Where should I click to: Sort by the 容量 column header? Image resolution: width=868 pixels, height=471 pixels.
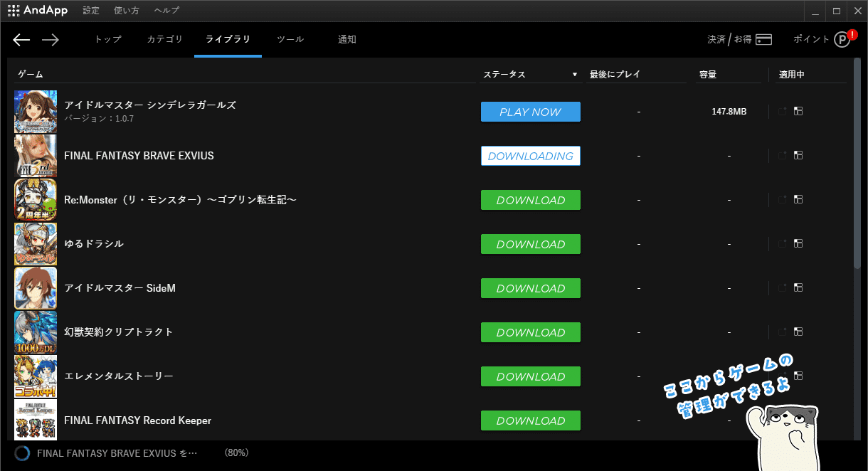pyautogui.click(x=707, y=75)
